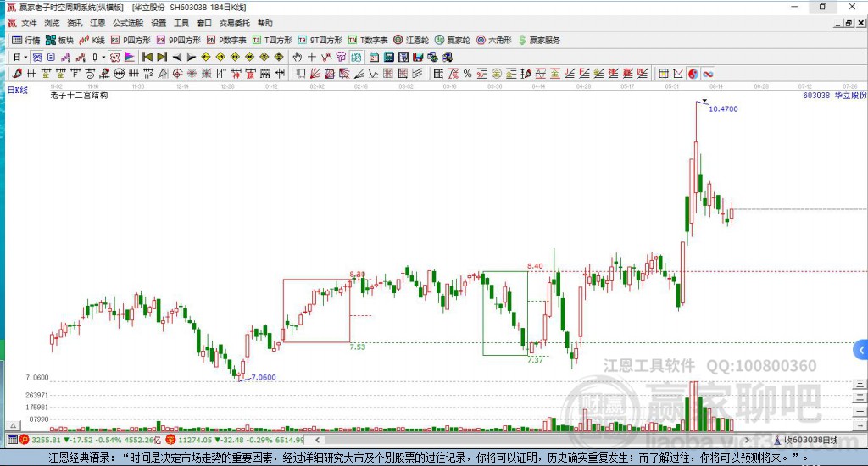Image resolution: width=868 pixels, height=466 pixels.
Task: Open the T四方形 tool
Action: click(272, 40)
